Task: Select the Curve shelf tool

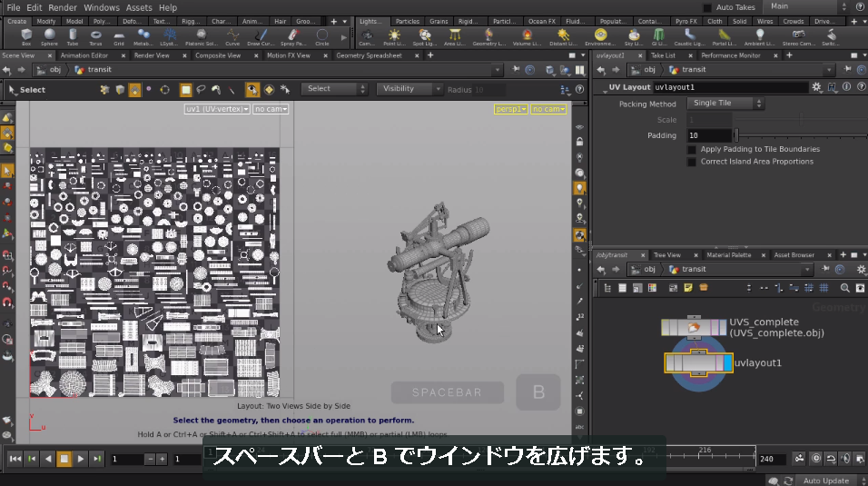Action: [x=232, y=37]
